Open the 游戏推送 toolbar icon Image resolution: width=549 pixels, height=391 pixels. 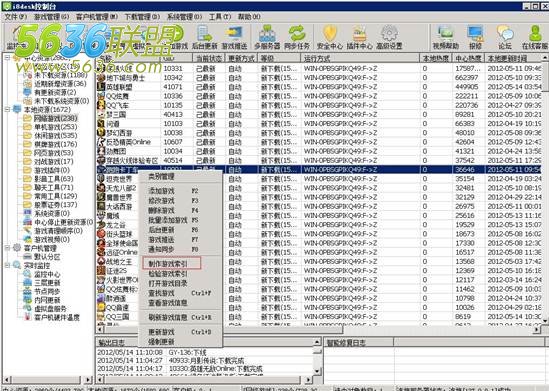pos(234,37)
